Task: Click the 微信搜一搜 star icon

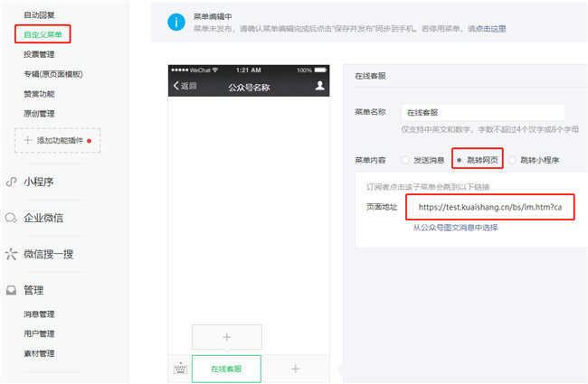Action: 12,254
